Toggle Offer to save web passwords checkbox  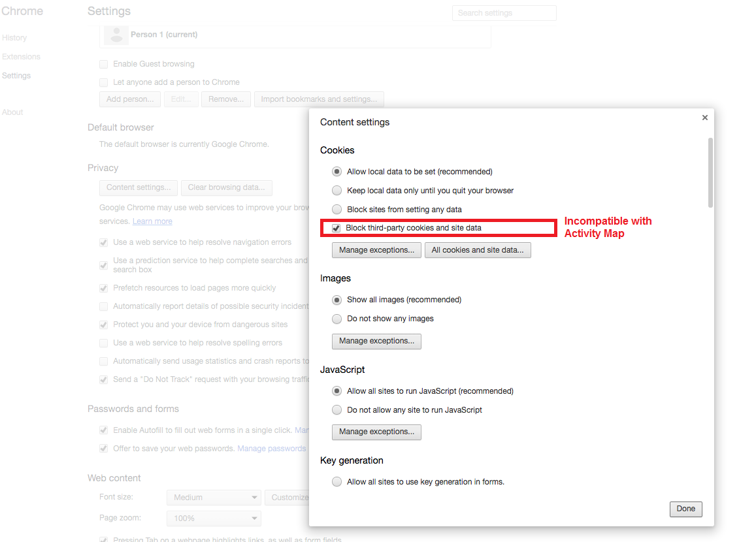coord(104,449)
